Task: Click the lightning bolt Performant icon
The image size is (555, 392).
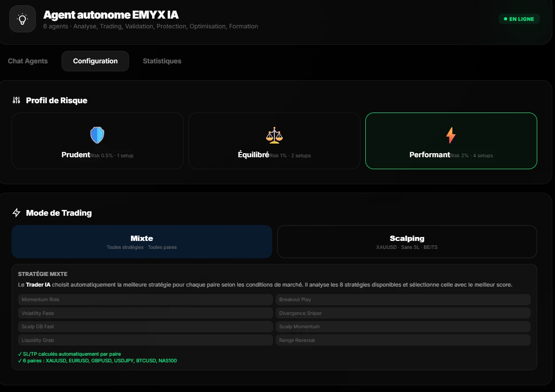Action: (x=451, y=135)
